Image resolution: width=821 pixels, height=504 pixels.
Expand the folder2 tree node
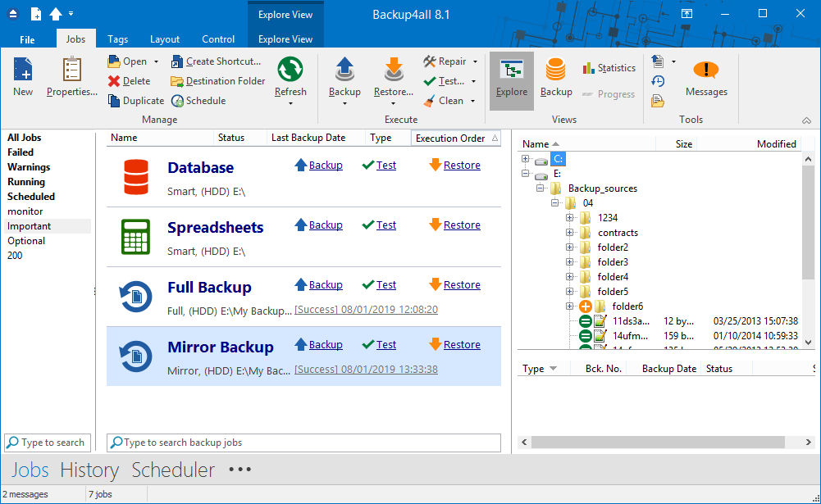tap(570, 247)
